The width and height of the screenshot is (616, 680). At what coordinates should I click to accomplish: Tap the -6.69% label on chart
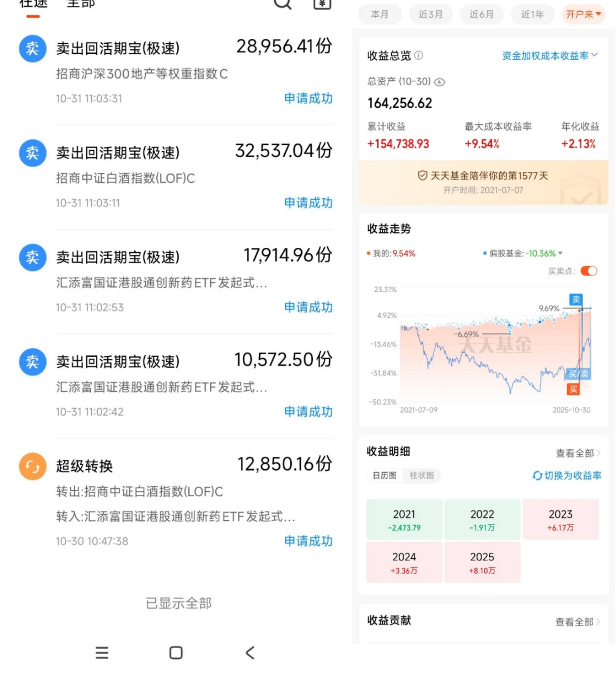coord(466,334)
